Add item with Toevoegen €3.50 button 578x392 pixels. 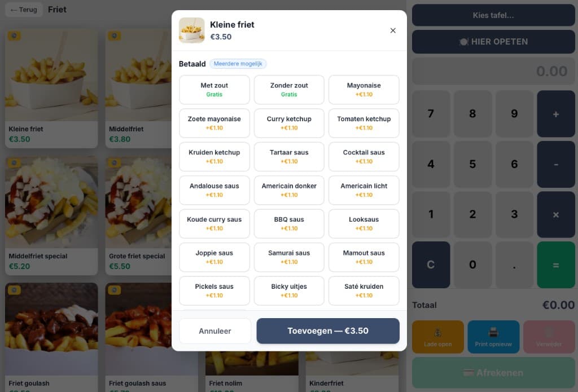click(x=328, y=331)
